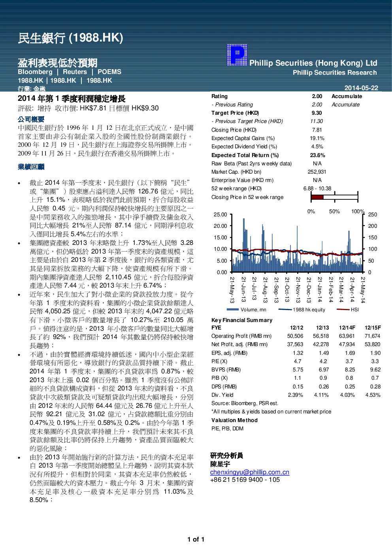Select the phone number +86 21 5169 9400 - 105
Viewport: 392px width, 555px height.
[x=245, y=479]
